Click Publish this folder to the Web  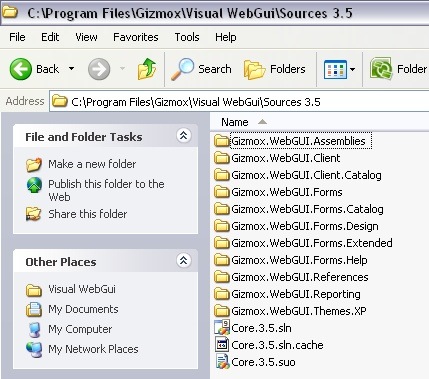coord(106,190)
